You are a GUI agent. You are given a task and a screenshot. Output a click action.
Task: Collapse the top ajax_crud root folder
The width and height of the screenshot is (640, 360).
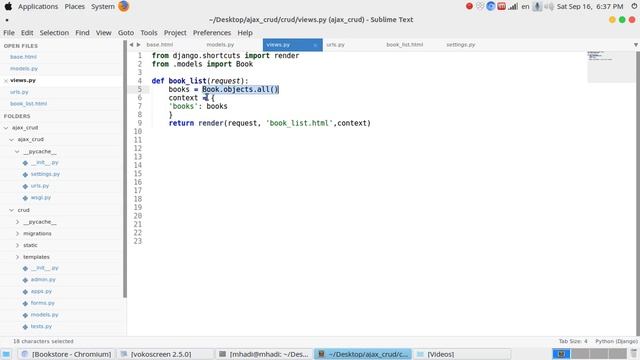(x=6, y=128)
